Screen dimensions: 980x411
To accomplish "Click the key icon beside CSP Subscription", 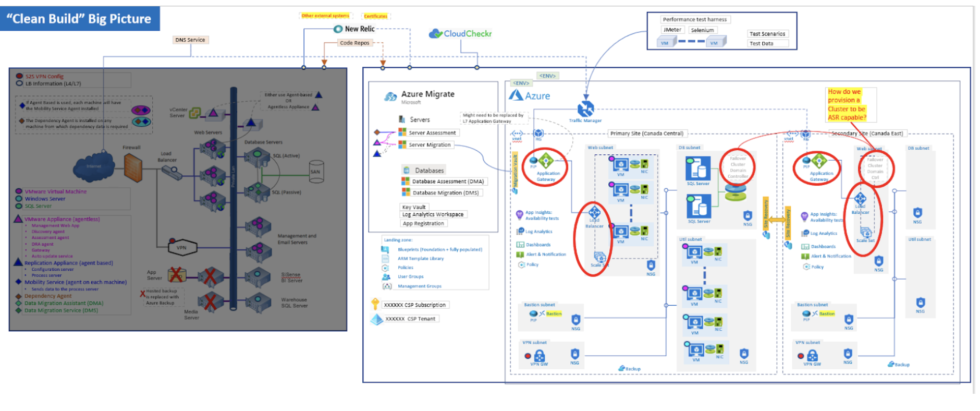I will pos(375,304).
